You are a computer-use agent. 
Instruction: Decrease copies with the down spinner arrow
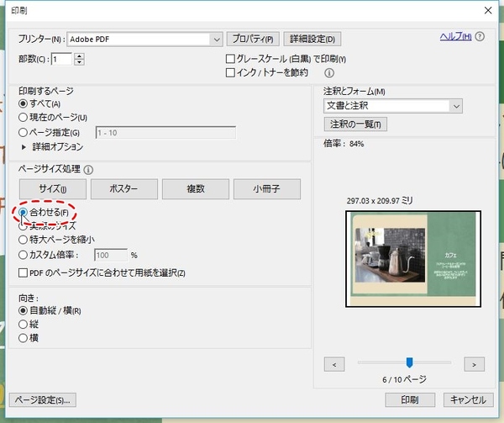79,62
